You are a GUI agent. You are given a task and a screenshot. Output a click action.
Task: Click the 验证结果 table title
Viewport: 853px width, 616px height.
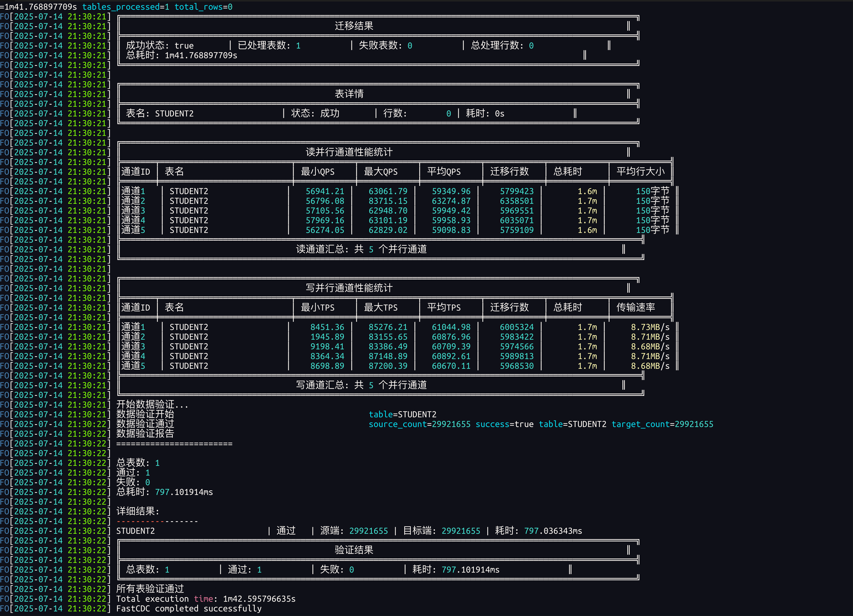353,550
